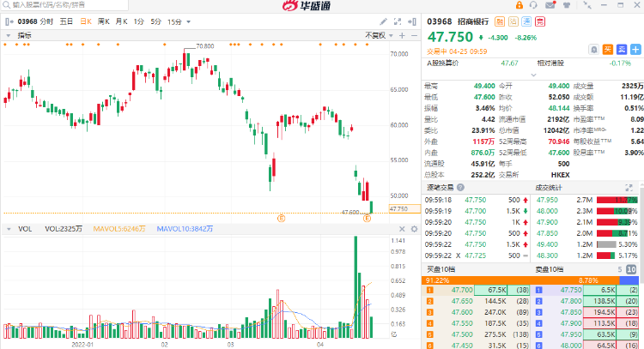644x349 pixels.
Task: Click the blue 卖 sell button
Action: pos(622,50)
